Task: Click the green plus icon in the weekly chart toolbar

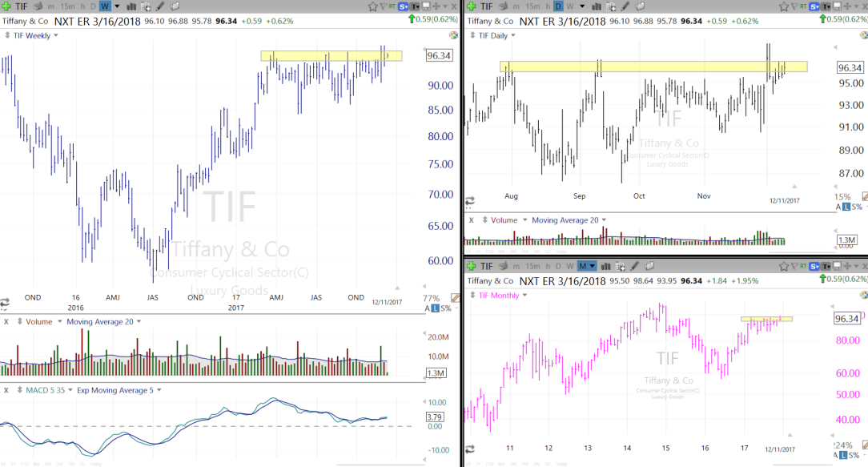Action: coord(6,6)
